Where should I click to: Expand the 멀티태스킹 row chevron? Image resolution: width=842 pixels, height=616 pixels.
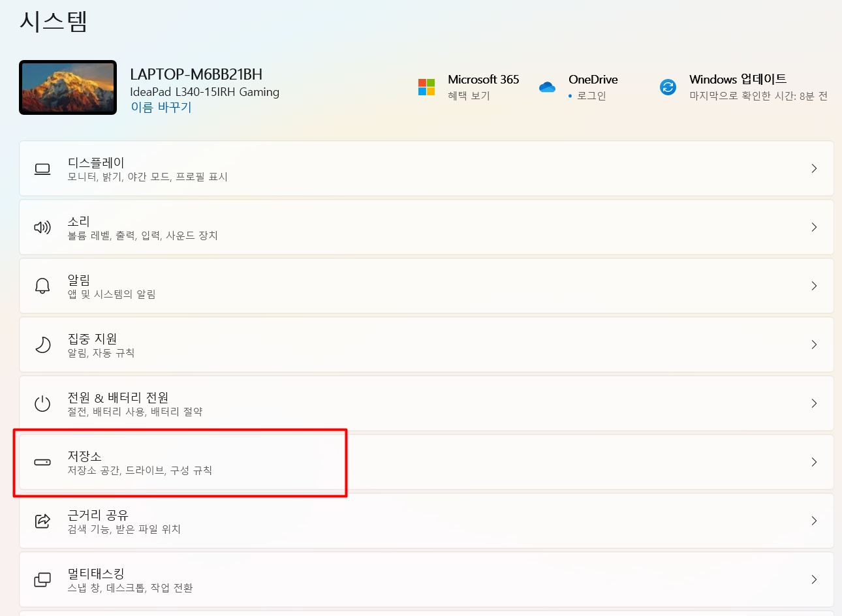tap(814, 579)
